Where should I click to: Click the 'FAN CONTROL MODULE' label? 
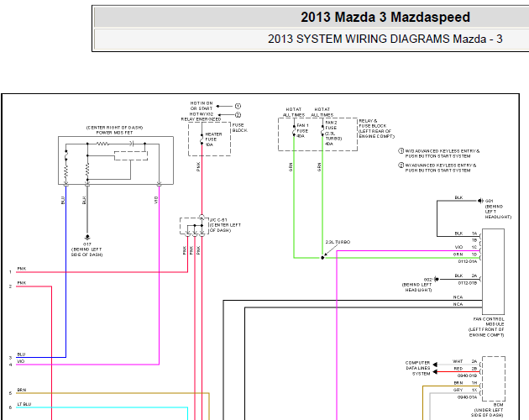[x=489, y=322]
